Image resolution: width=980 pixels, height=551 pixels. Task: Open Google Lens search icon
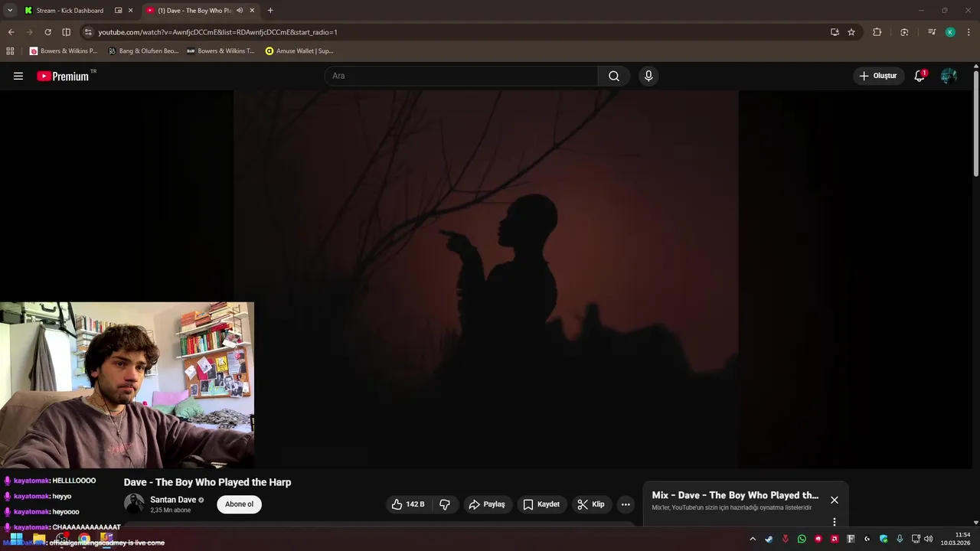point(904,32)
